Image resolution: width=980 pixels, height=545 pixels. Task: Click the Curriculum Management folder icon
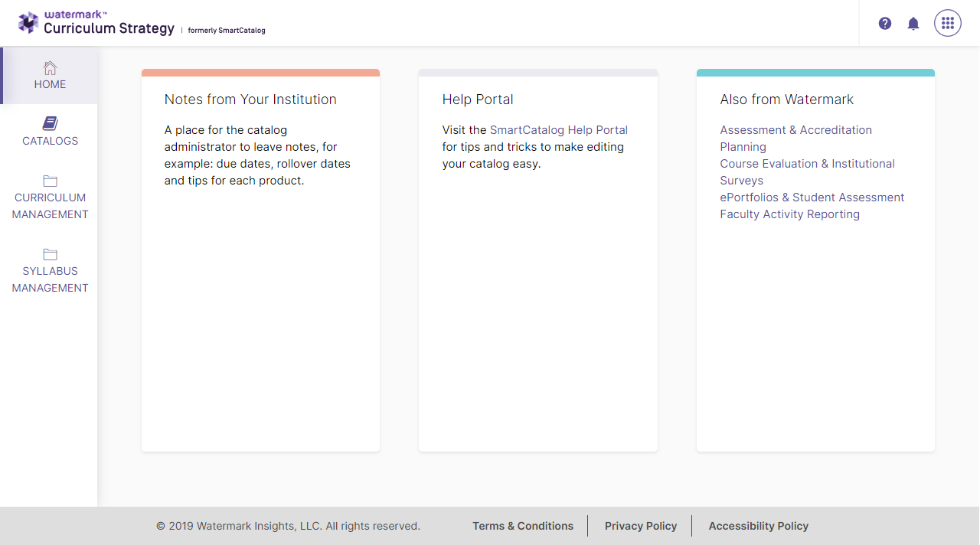(50, 181)
